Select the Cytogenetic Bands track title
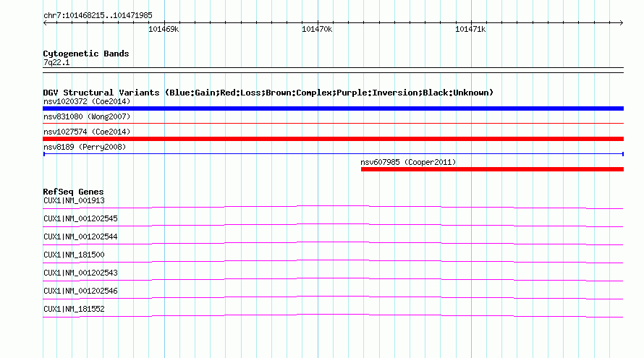Screen dimensions: 644x358 pos(86,54)
